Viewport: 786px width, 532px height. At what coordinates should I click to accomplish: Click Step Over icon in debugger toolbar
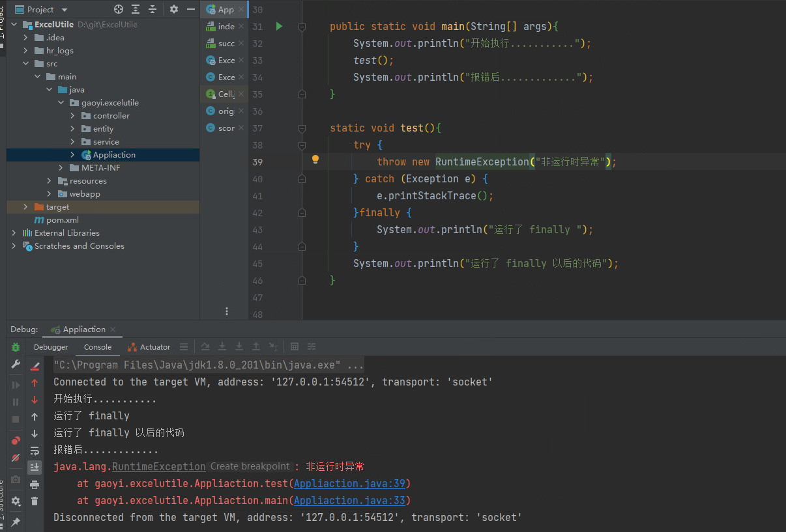[205, 347]
